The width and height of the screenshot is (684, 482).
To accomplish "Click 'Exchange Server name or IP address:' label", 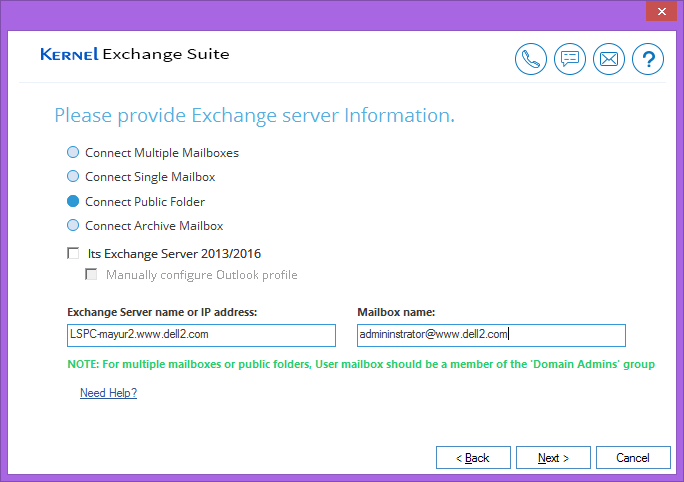I will 162,312.
